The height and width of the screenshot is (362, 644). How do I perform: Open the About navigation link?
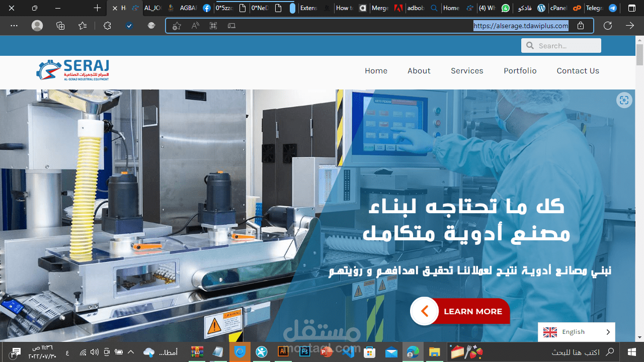click(x=419, y=71)
